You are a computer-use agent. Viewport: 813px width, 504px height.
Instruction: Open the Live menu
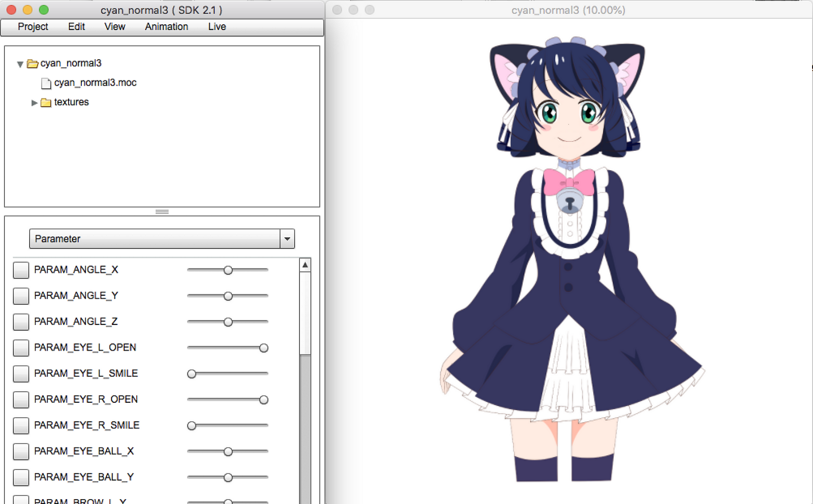[x=217, y=27]
